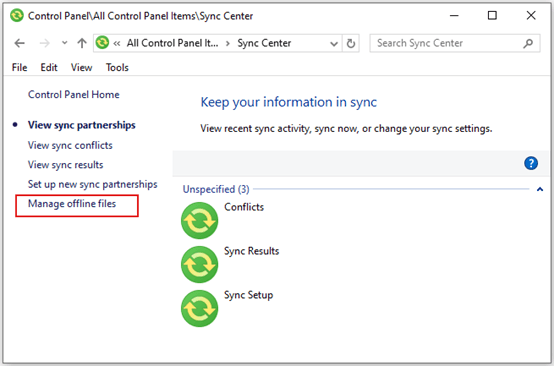Open the Sync Results icon

pyautogui.click(x=200, y=265)
